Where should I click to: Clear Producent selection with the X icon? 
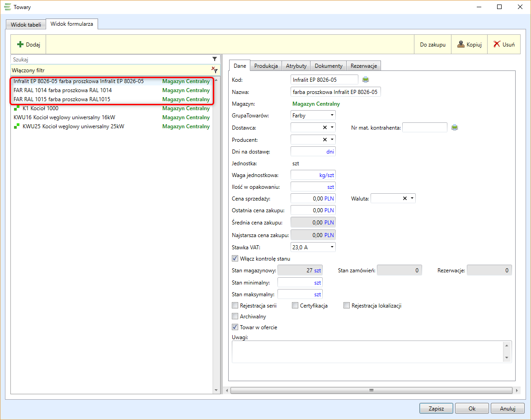click(324, 140)
